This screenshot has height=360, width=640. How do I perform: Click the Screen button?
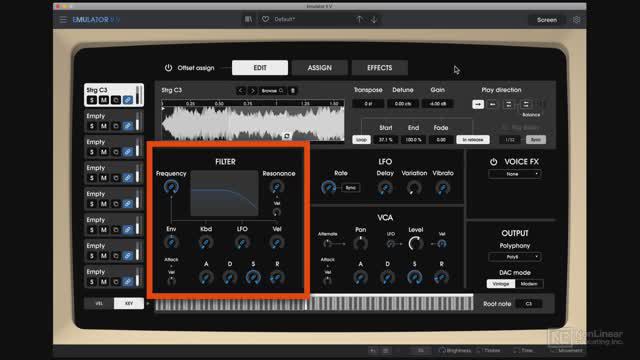[547, 20]
